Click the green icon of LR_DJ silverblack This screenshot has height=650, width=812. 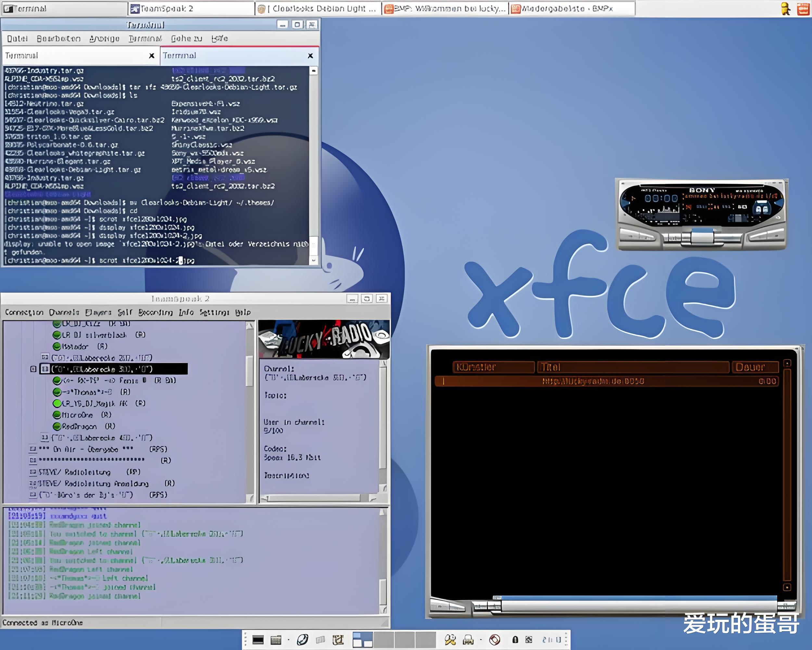coord(57,335)
